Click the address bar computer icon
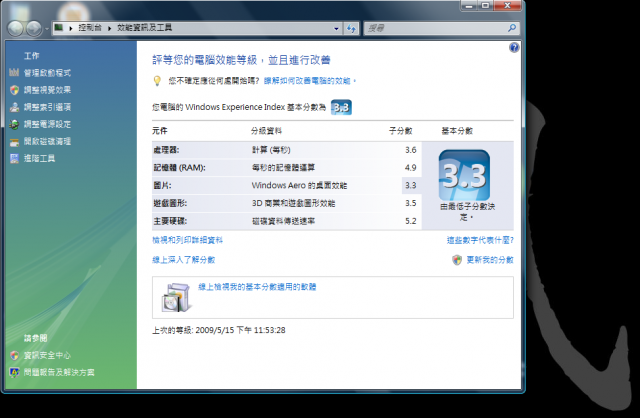Viewport: 640px width, 418px height. point(59,27)
